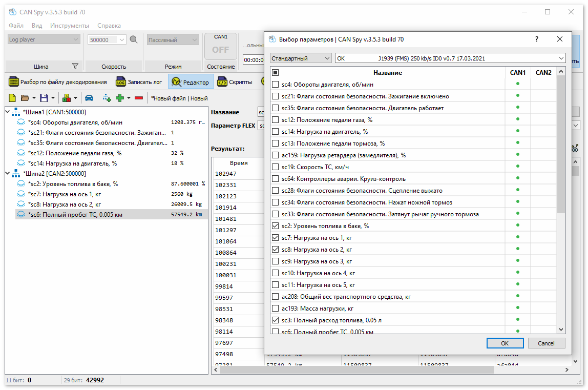The height and width of the screenshot is (390, 588).
Task: Enable sc19 Скорость ТС checkbox
Action: 276,167
